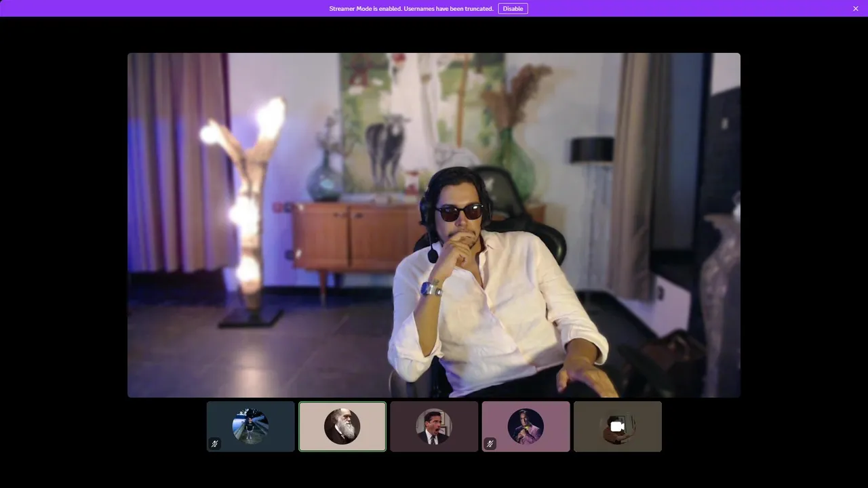Select the tile with shouting man in suit avatar
868x488 pixels.
pyautogui.click(x=434, y=426)
